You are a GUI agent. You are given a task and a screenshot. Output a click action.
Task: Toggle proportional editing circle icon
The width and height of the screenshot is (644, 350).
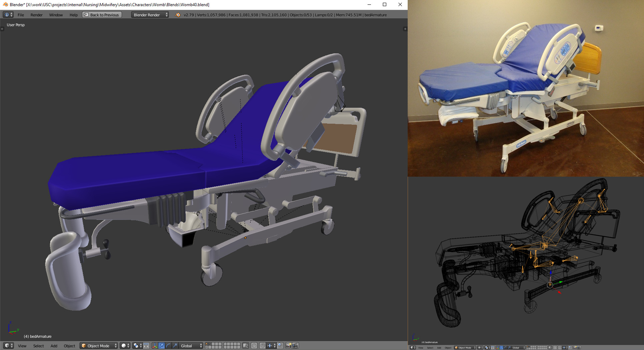(254, 346)
